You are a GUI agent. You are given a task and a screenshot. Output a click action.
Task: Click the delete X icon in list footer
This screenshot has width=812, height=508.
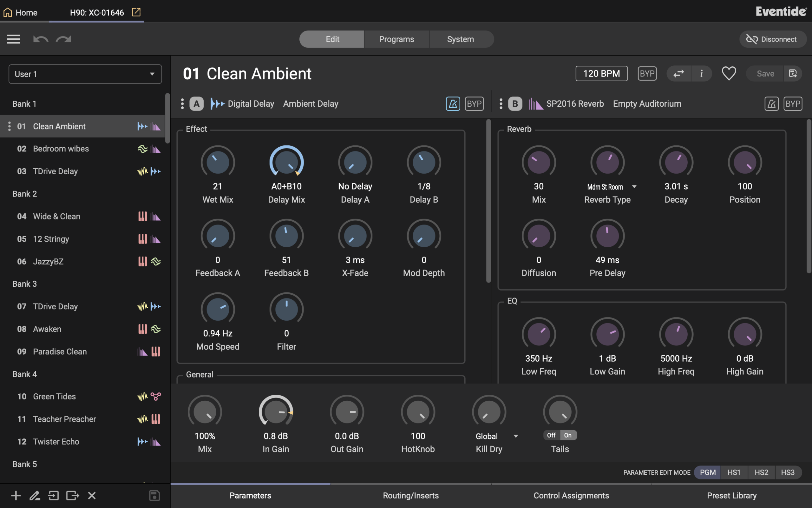[x=92, y=495]
